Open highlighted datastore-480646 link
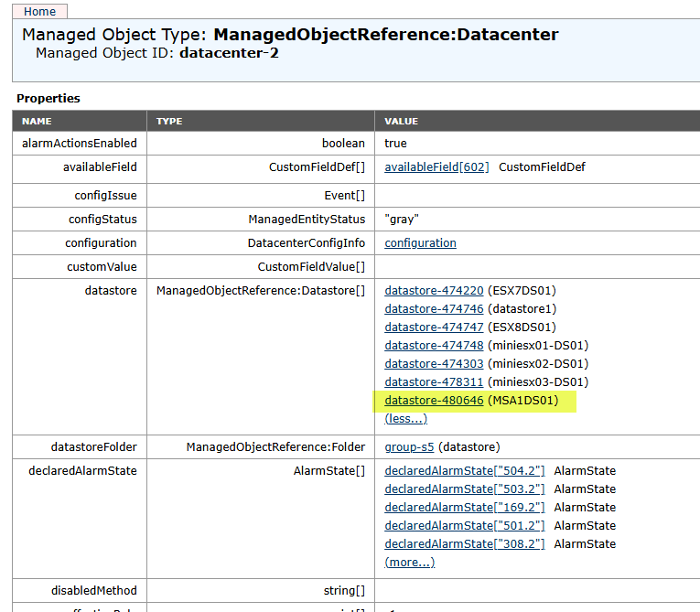The height and width of the screenshot is (612, 700). 434,401
